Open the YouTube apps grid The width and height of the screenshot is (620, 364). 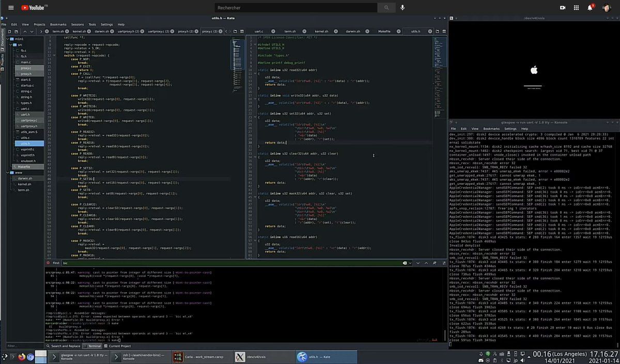click(576, 8)
